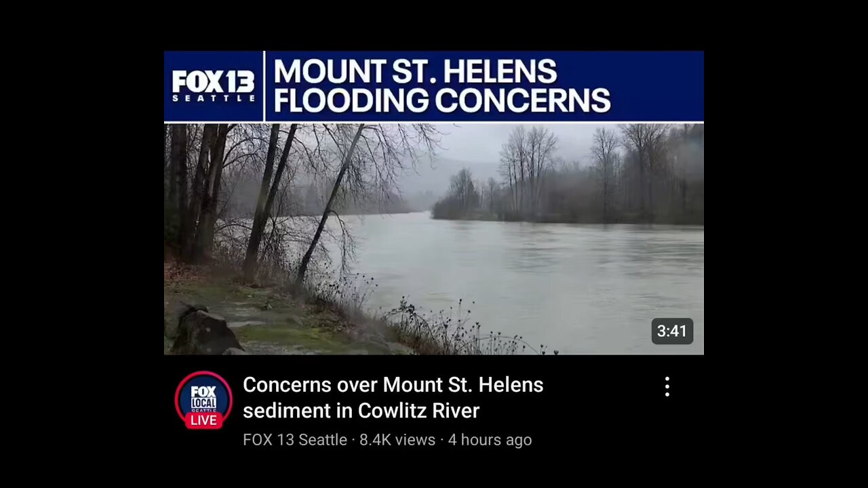This screenshot has height=488, width=868.
Task: Tap the red LIVE badge on avatar
Action: 203,420
